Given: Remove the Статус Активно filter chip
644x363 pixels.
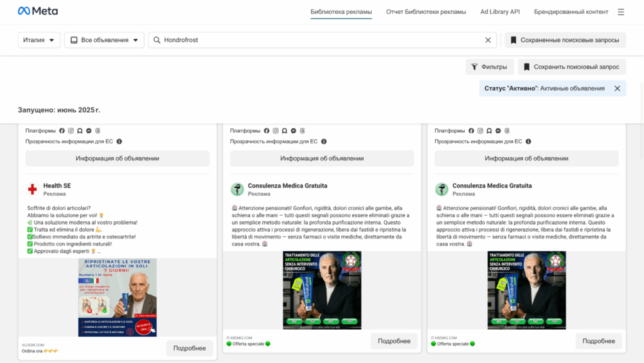Looking at the screenshot, I should pos(617,88).
